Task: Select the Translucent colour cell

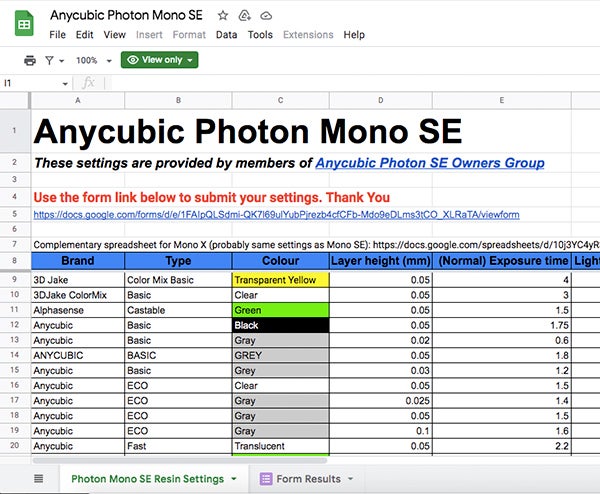Action: (280, 446)
